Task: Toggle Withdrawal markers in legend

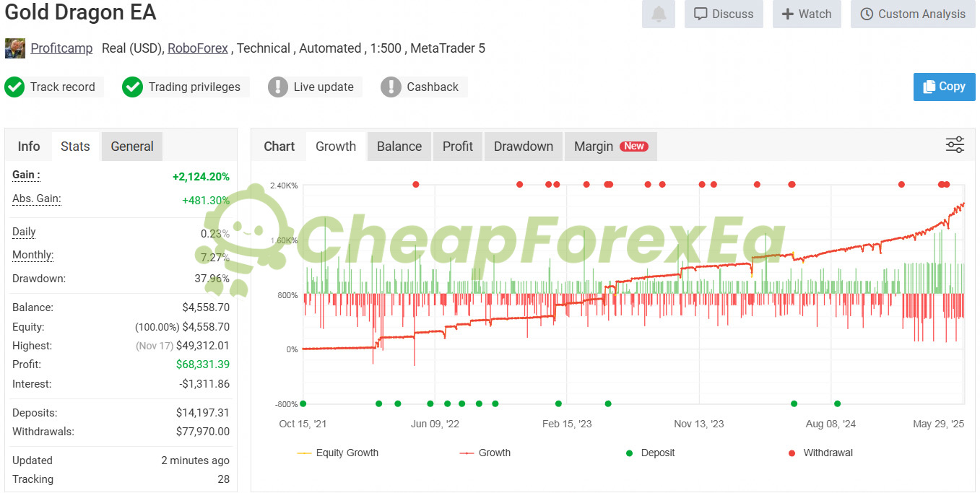Action: pyautogui.click(x=820, y=453)
